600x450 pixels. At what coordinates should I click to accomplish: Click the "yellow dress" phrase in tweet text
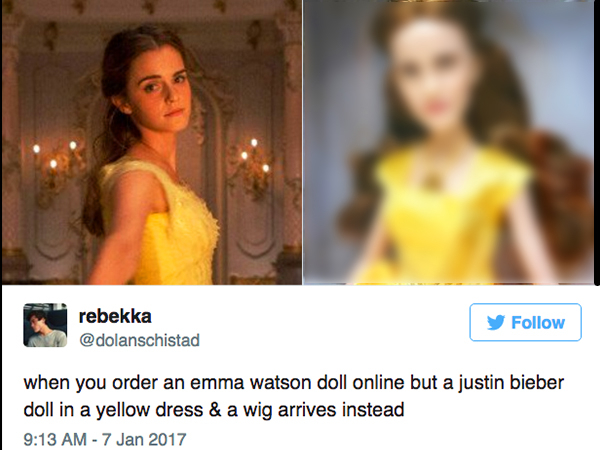click(149, 410)
